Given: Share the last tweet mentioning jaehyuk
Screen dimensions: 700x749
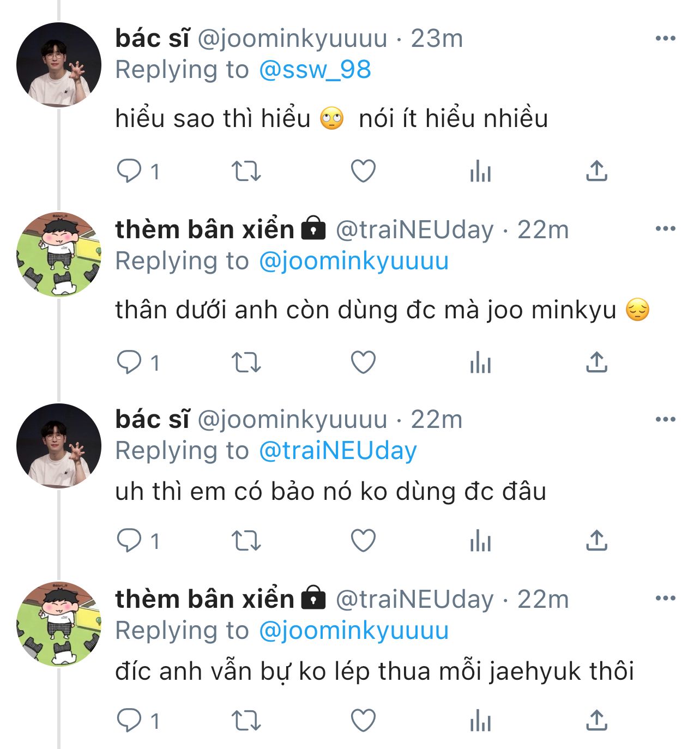Looking at the screenshot, I should tap(596, 721).
